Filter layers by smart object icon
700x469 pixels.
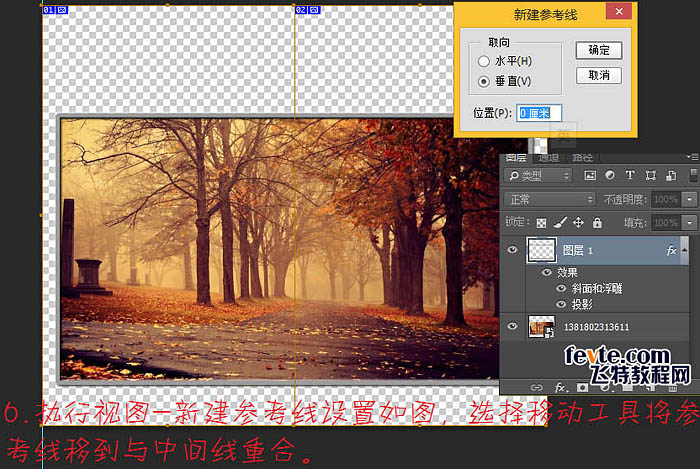click(671, 176)
